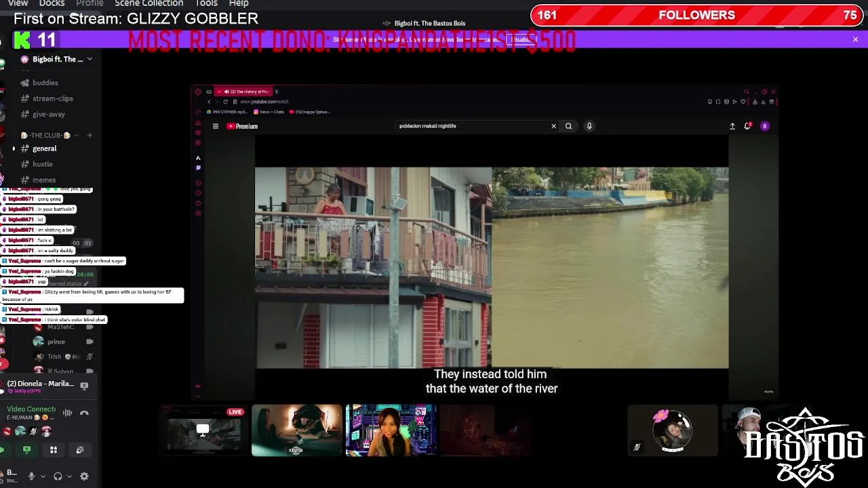Collapse the THE CLUB category
This screenshot has height=488, width=868.
pyautogui.click(x=49, y=136)
